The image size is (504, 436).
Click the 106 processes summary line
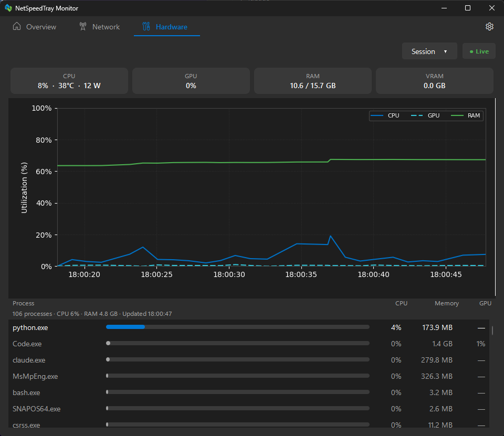tap(92, 314)
